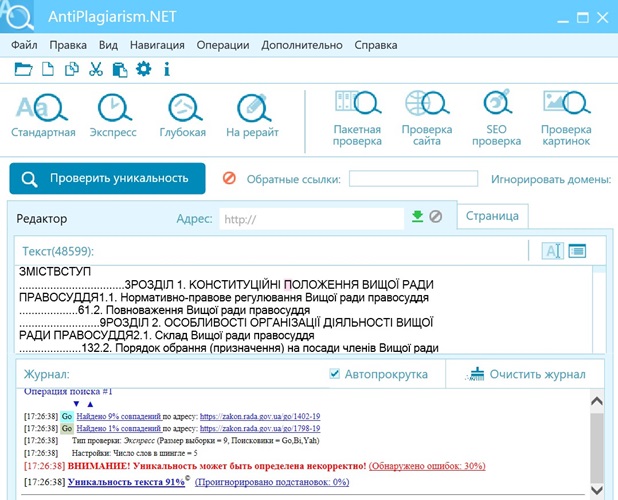Screen dimensions: 618x500
Task: Click Уникальность текста 91% link
Action: click(126, 482)
